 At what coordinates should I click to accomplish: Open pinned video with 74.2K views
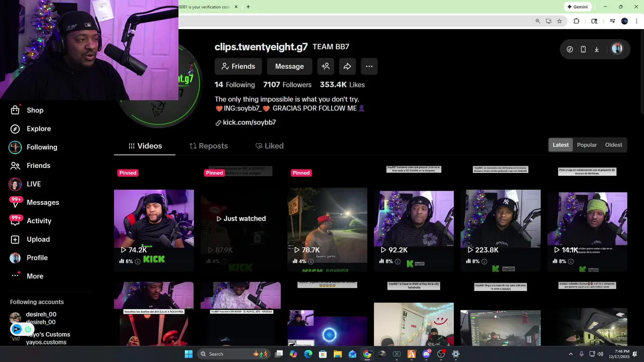(x=154, y=219)
